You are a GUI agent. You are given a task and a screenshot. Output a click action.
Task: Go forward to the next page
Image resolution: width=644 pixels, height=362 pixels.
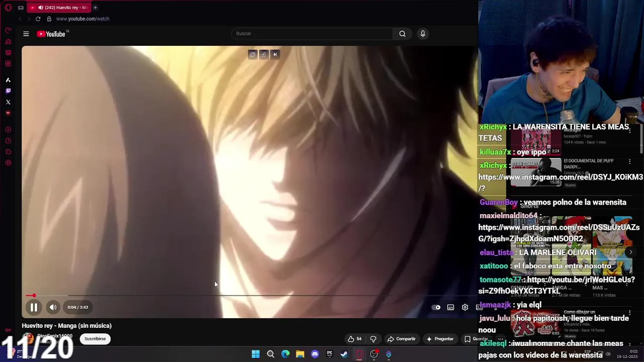(29, 19)
